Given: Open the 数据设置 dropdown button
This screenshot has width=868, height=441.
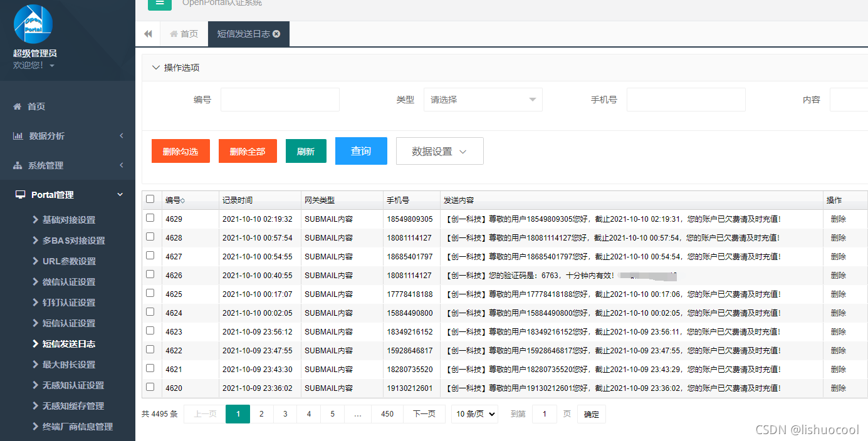Looking at the screenshot, I should tap(440, 151).
